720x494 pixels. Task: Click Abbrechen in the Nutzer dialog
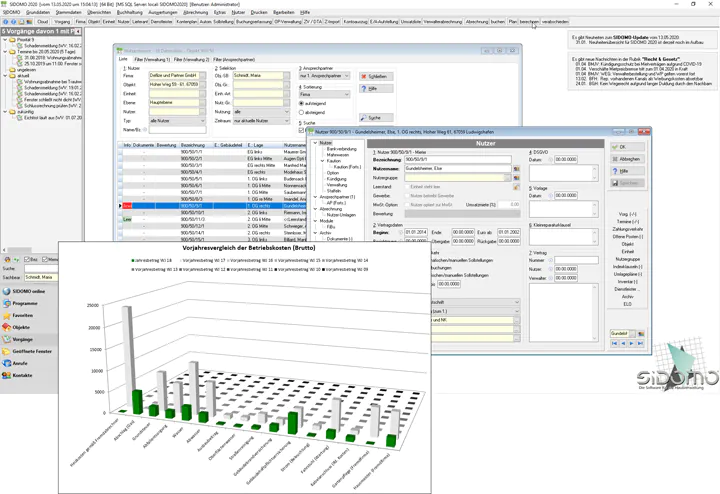point(627,159)
